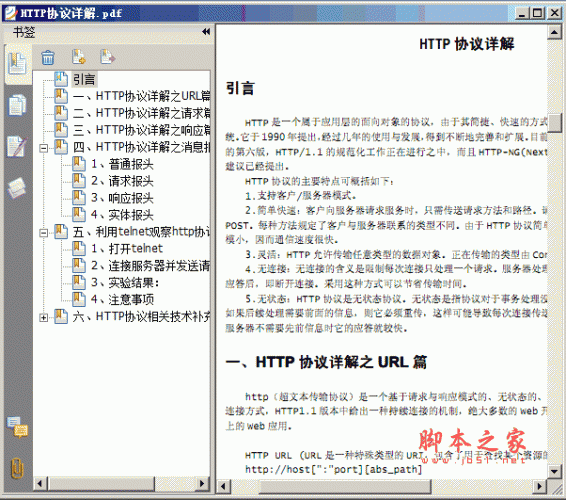
Task: Select bookmark 五、利用telnet观察http协议
Action: coord(141,232)
